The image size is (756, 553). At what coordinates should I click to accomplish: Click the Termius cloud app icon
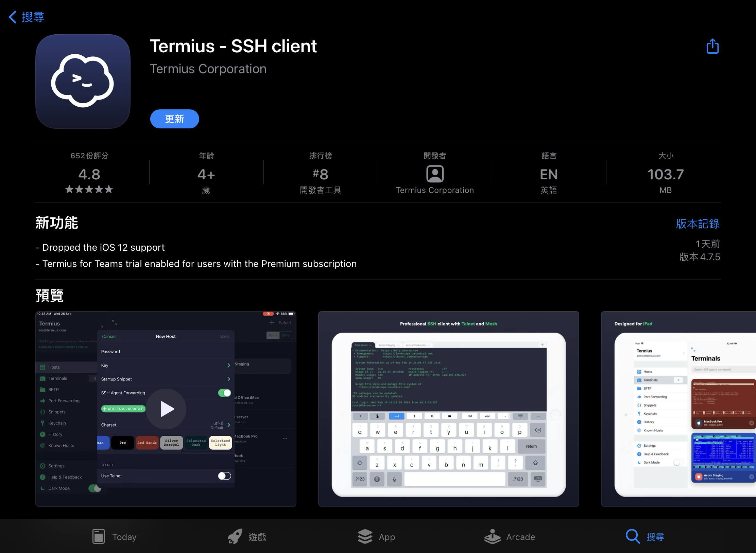pyautogui.click(x=83, y=82)
